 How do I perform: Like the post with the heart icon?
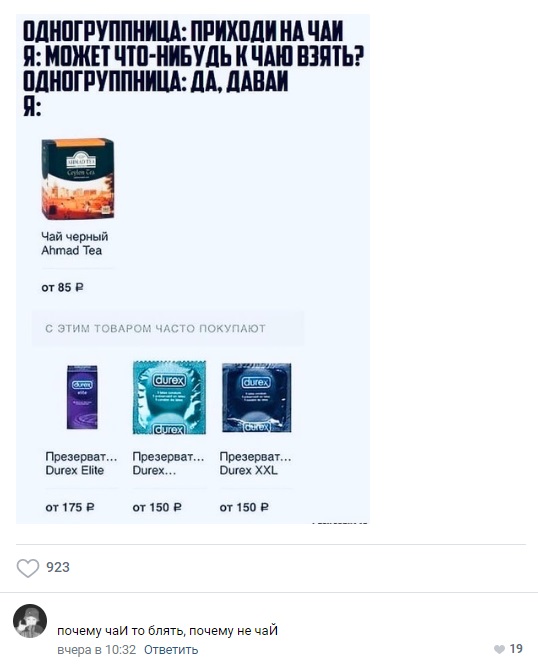28,567
